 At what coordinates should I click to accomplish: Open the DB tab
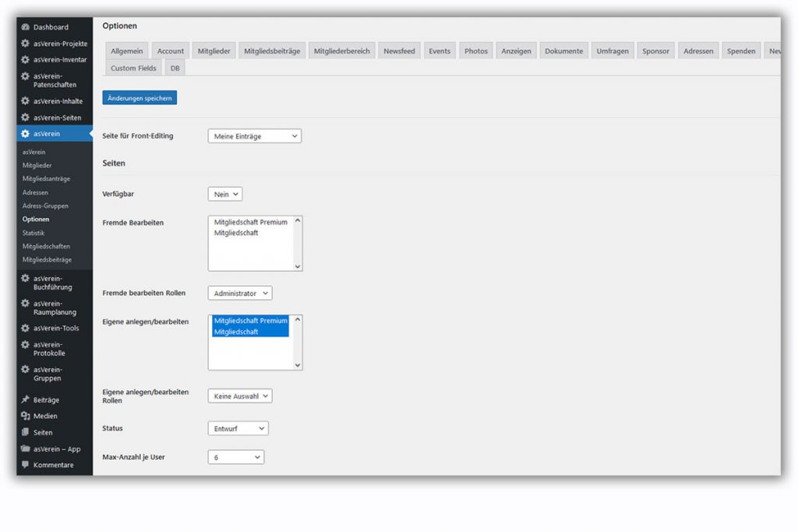coord(175,68)
